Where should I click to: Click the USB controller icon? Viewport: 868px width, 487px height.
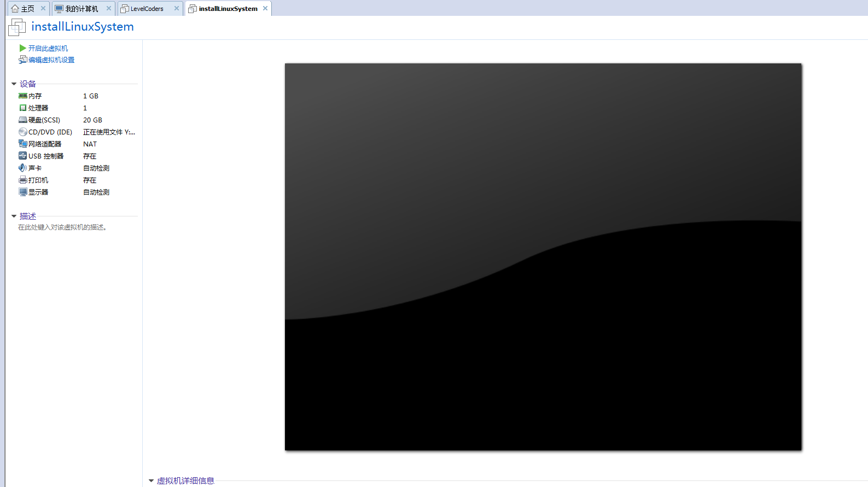(x=22, y=156)
